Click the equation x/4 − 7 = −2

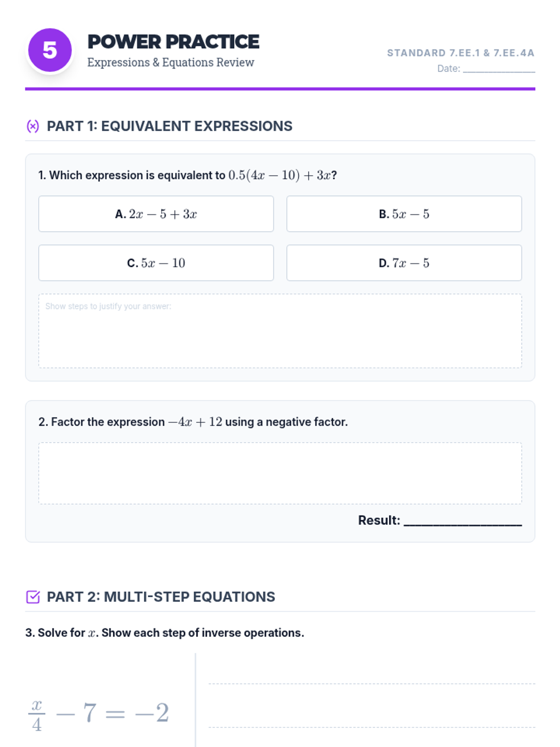pyautogui.click(x=98, y=713)
